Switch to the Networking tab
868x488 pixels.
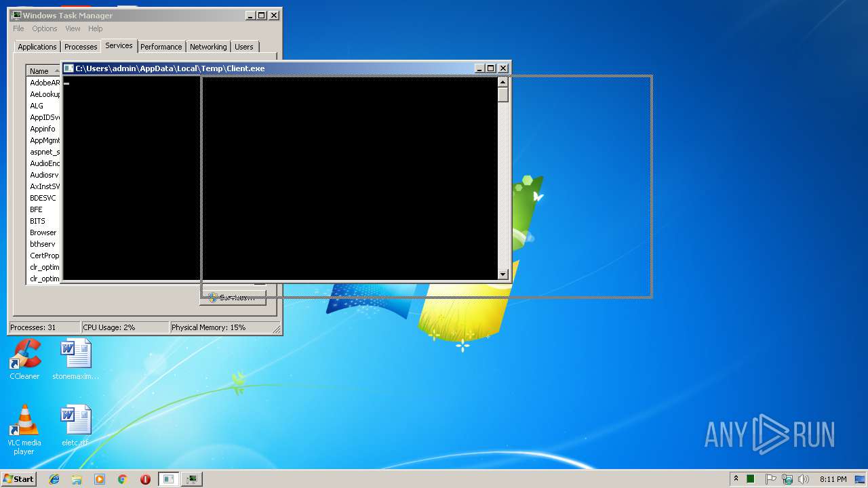(x=208, y=47)
